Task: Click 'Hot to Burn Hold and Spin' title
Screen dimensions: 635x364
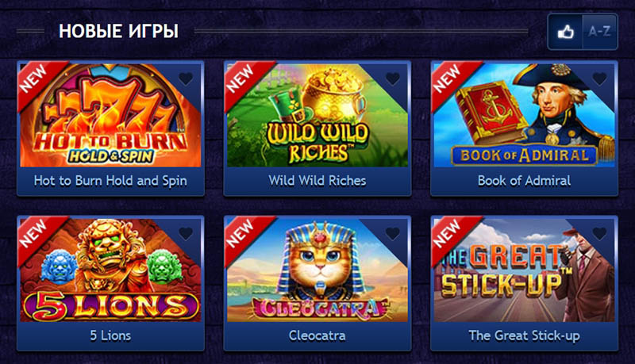Action: pyautogui.click(x=110, y=180)
